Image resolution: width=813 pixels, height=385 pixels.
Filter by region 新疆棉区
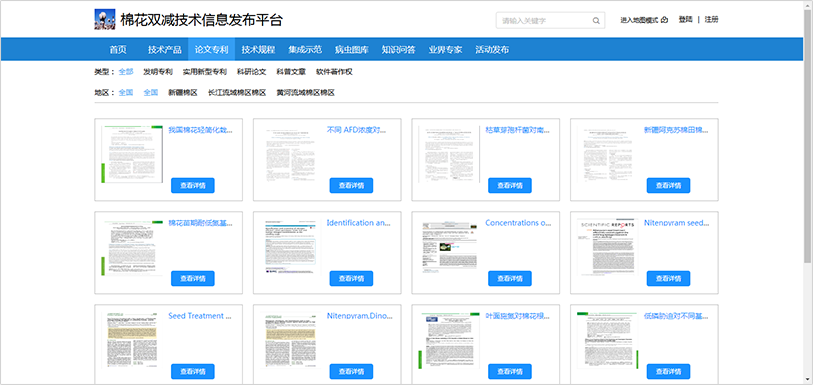[x=183, y=93]
